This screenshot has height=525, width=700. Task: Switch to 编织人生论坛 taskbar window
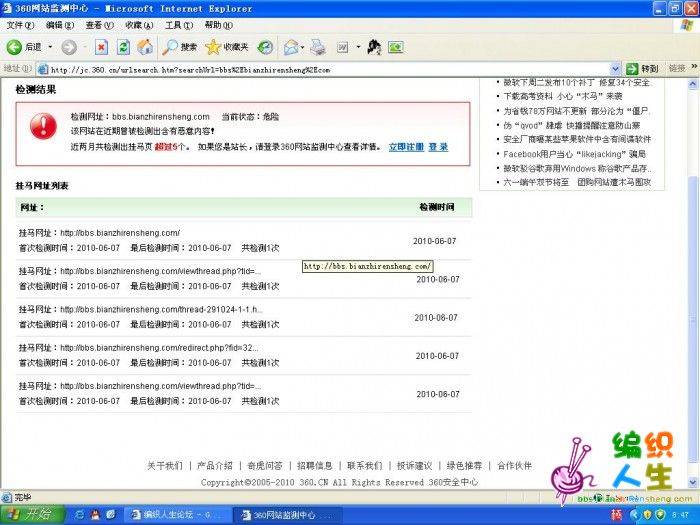pyautogui.click(x=177, y=515)
